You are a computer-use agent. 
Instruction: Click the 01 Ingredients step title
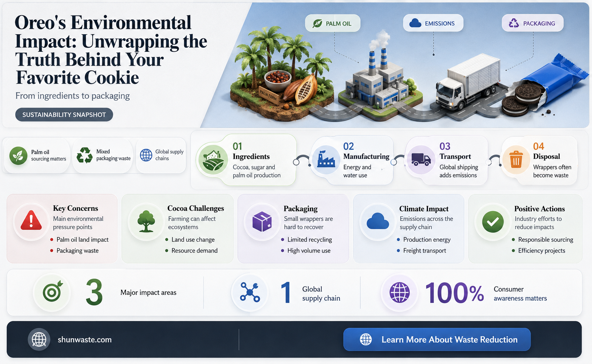click(251, 151)
